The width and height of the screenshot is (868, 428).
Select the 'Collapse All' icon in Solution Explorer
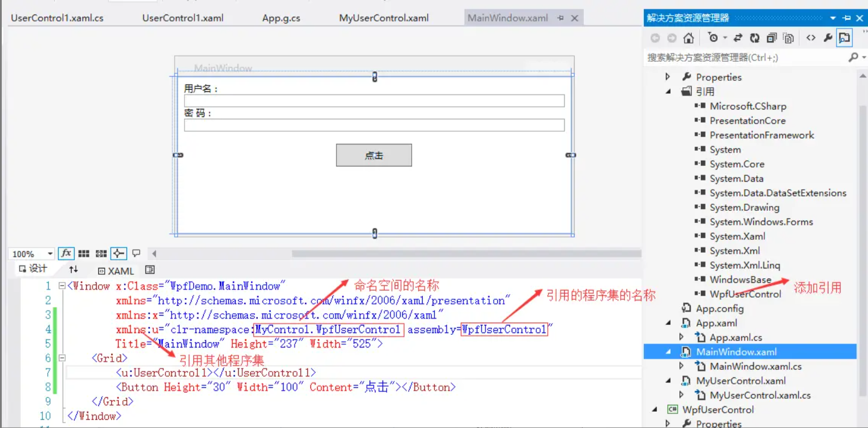point(771,37)
